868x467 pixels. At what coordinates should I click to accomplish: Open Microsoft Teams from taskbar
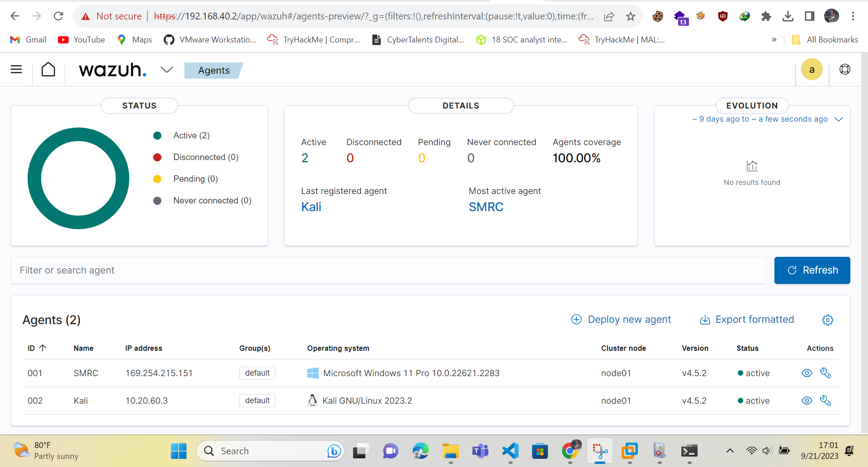[480, 451]
